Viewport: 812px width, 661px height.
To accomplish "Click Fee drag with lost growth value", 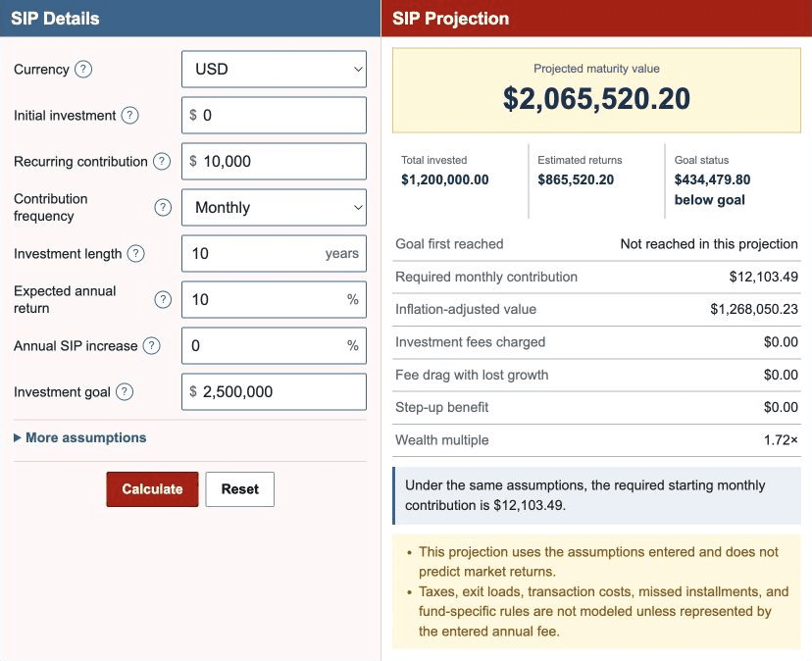I will pyautogui.click(x=781, y=375).
